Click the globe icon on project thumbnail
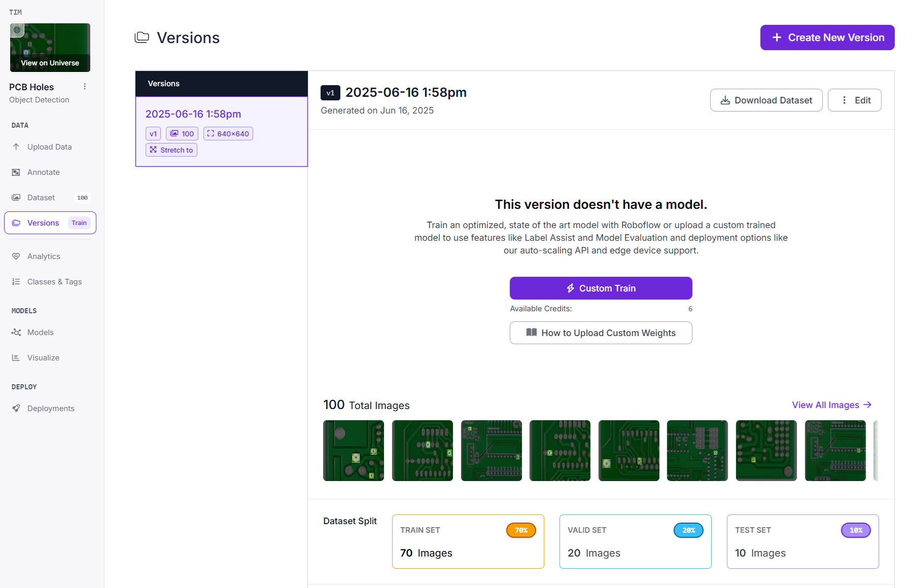The width and height of the screenshot is (913, 588). pos(17,29)
